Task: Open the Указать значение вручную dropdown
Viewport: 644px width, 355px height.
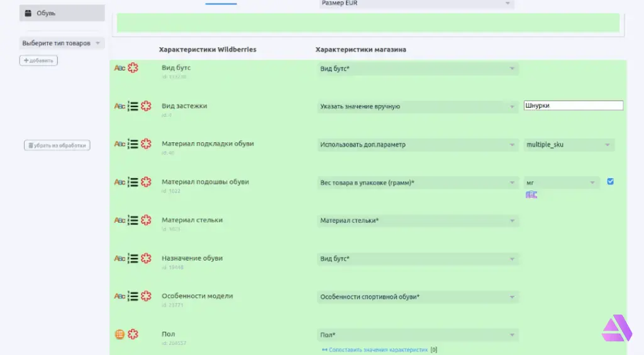Action: click(x=418, y=107)
